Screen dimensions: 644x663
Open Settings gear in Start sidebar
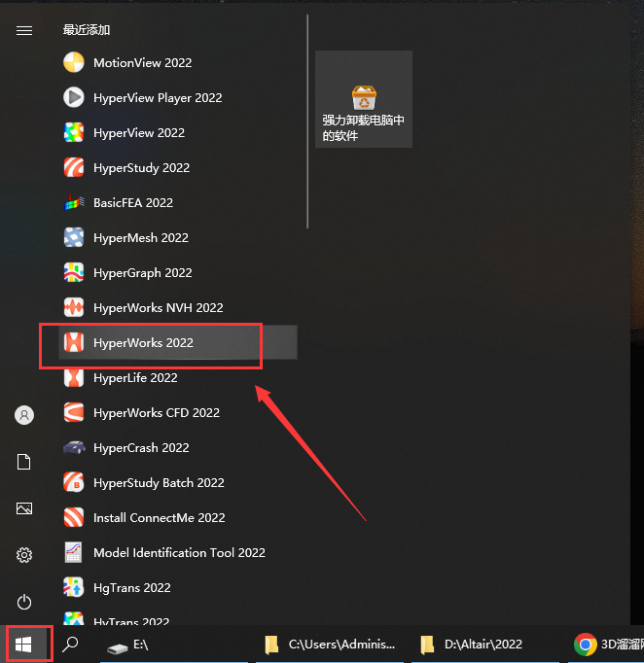[x=24, y=555]
